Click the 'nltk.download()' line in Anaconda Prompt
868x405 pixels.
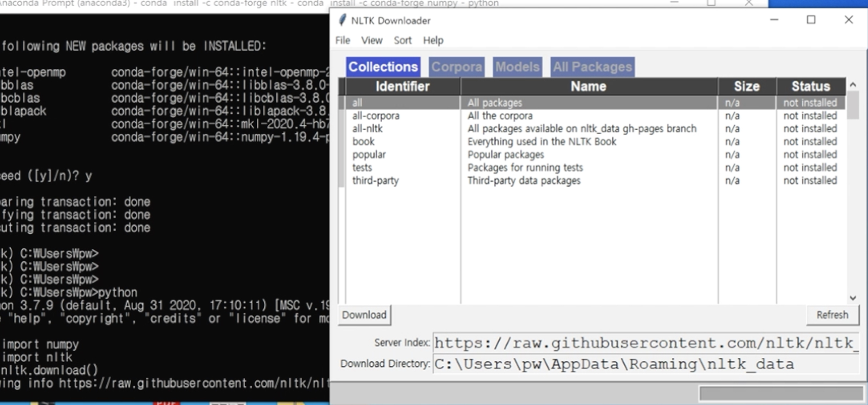click(x=49, y=370)
